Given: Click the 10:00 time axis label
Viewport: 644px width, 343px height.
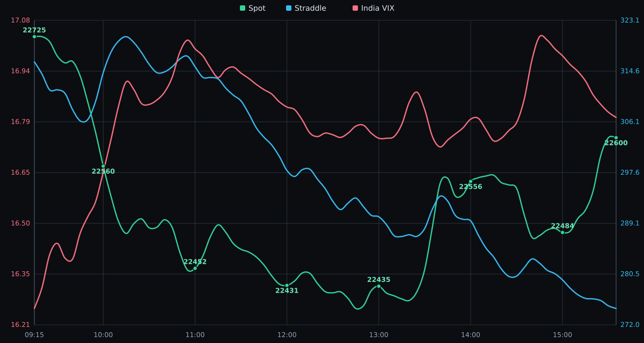Looking at the screenshot, I should 103,335.
